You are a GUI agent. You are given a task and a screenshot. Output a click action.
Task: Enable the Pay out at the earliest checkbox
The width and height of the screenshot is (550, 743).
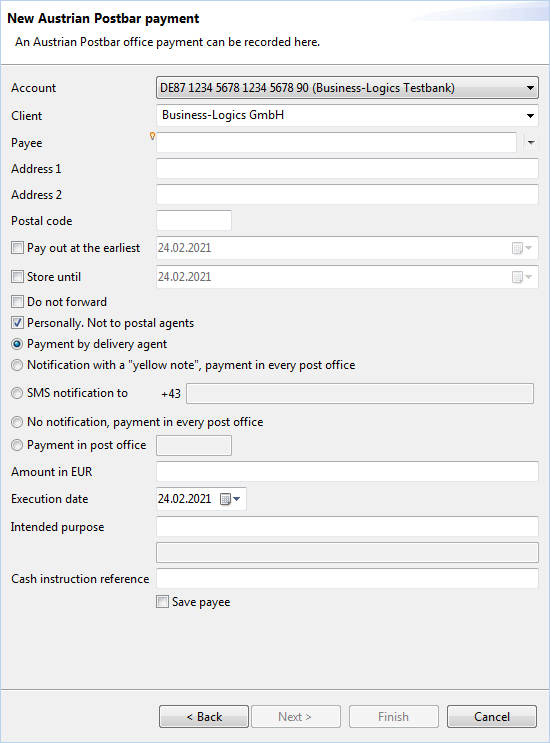[x=17, y=247]
